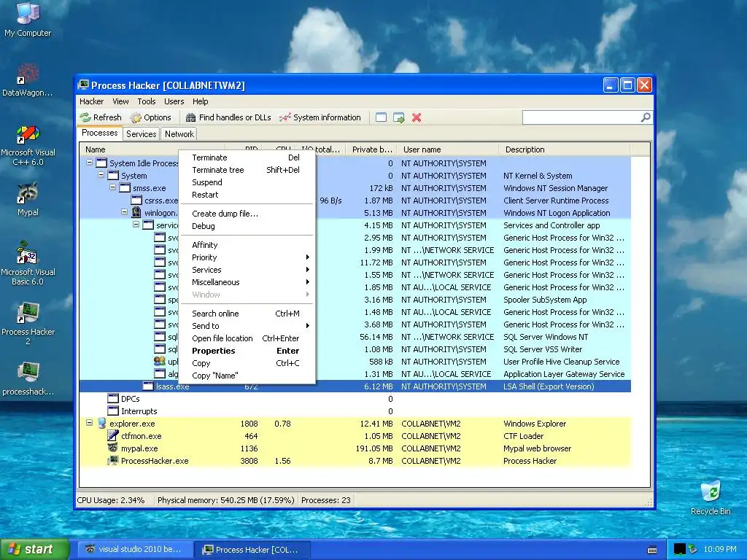Click CPU Usage in the status bar

(111, 500)
